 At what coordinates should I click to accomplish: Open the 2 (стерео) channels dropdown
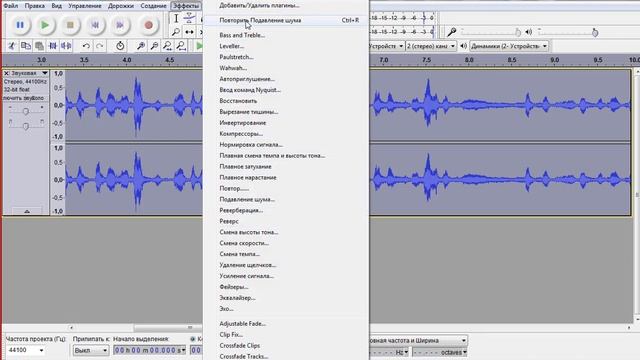tap(431, 46)
